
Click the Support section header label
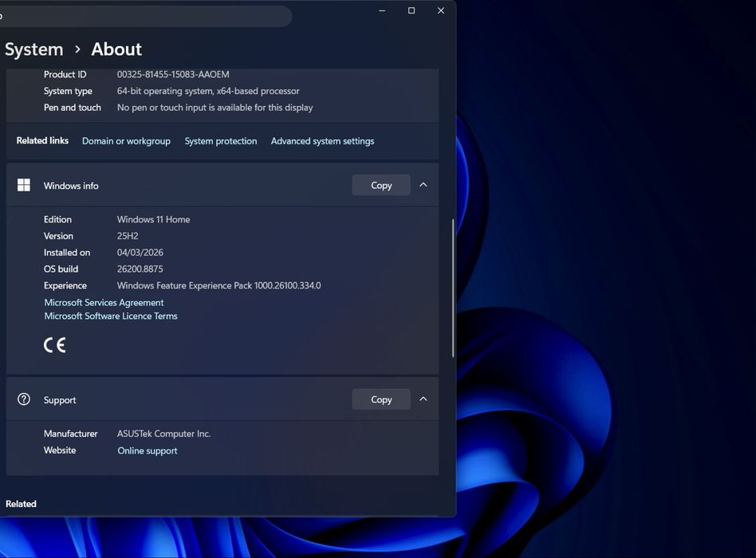click(x=60, y=400)
